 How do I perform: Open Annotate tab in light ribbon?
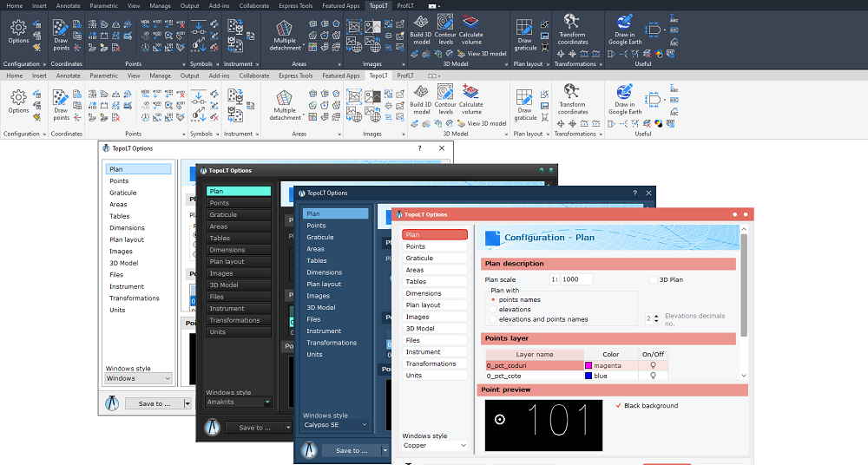click(68, 75)
